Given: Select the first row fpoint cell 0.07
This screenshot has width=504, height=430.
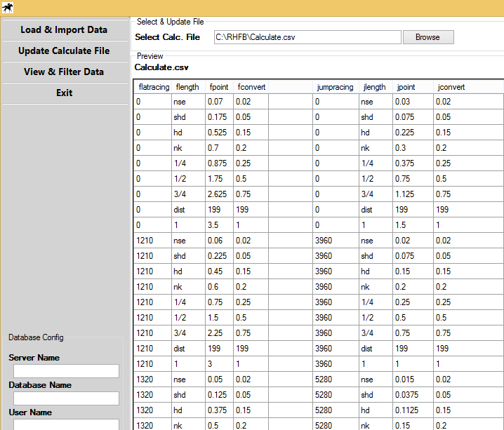Looking at the screenshot, I should point(219,102).
